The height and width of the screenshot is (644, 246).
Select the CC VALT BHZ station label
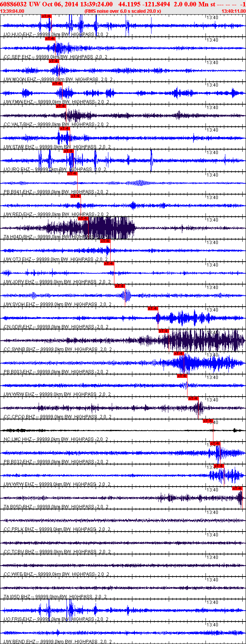pos(56,124)
